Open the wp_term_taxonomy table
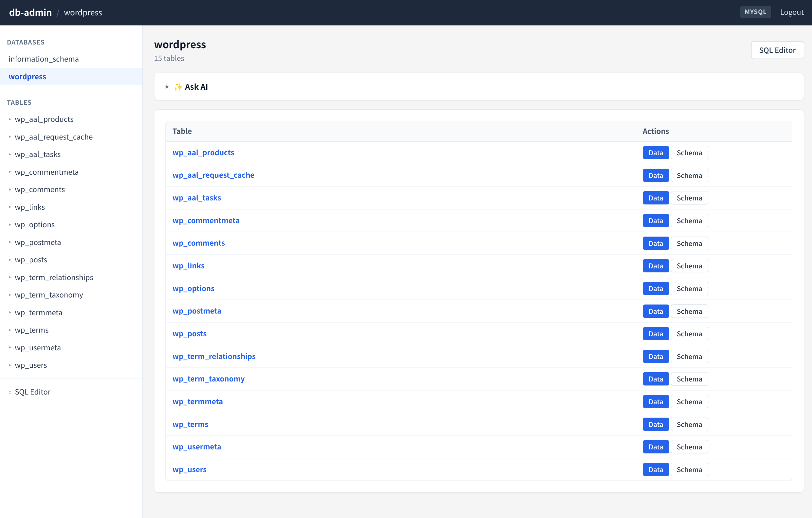This screenshot has width=812, height=518. 208,379
